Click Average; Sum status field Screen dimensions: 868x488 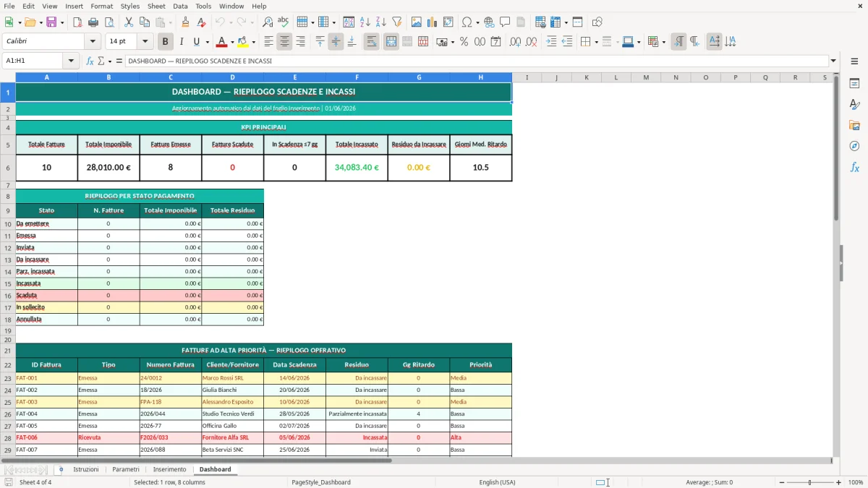click(709, 482)
